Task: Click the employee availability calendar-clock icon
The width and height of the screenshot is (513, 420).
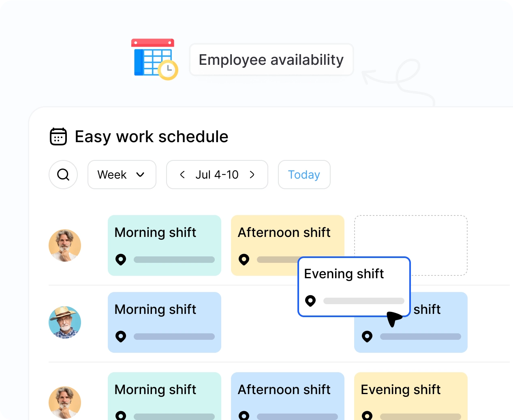Action: (x=154, y=60)
